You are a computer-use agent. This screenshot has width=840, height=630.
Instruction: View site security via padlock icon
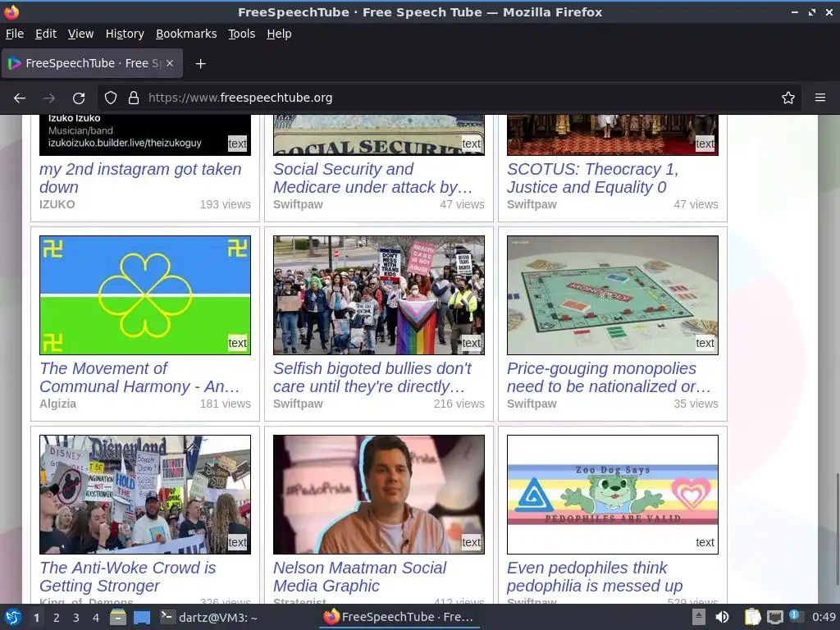pyautogui.click(x=134, y=98)
